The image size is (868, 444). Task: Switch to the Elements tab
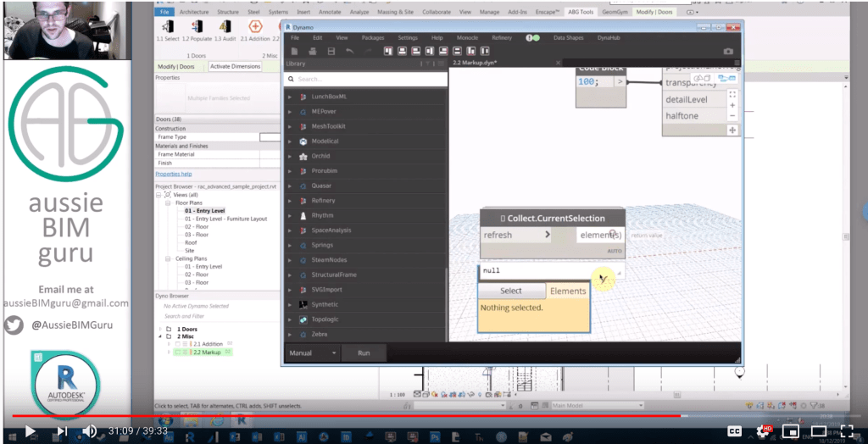[567, 291]
